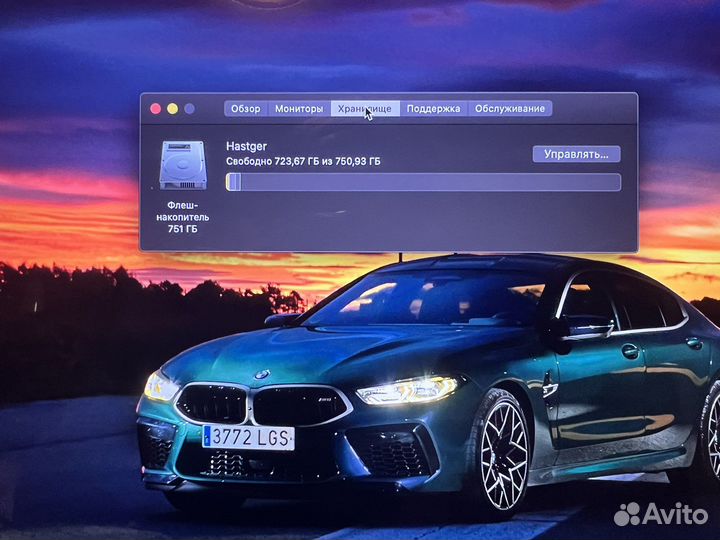The width and height of the screenshot is (720, 540).
Task: Click the hard drive icon
Action: [x=182, y=165]
